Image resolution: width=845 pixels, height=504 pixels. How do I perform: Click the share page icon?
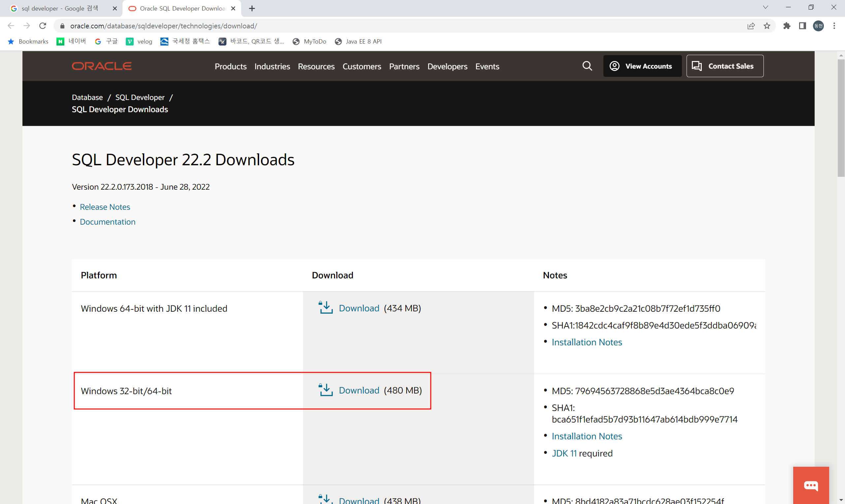pyautogui.click(x=751, y=26)
